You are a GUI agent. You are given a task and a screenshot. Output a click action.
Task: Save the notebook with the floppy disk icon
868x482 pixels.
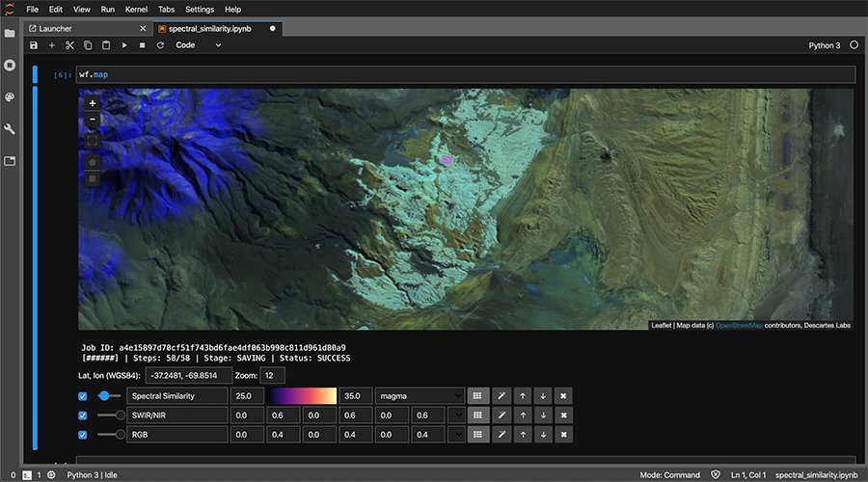[x=34, y=45]
